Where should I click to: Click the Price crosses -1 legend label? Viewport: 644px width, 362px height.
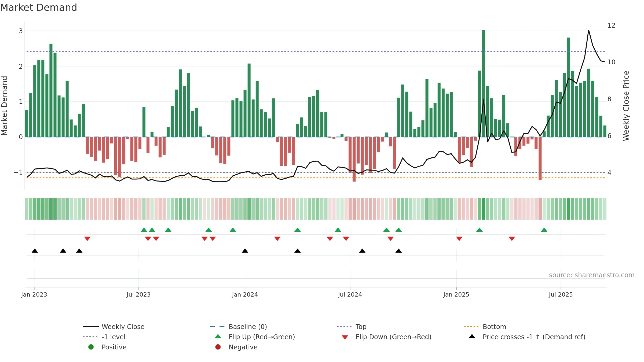pos(534,337)
